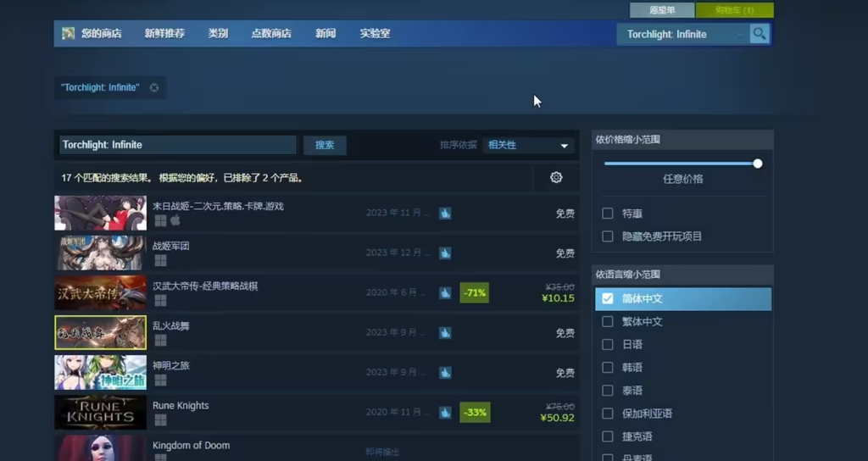Click the review thumbs-up icon for 战姬军团

pos(445,253)
